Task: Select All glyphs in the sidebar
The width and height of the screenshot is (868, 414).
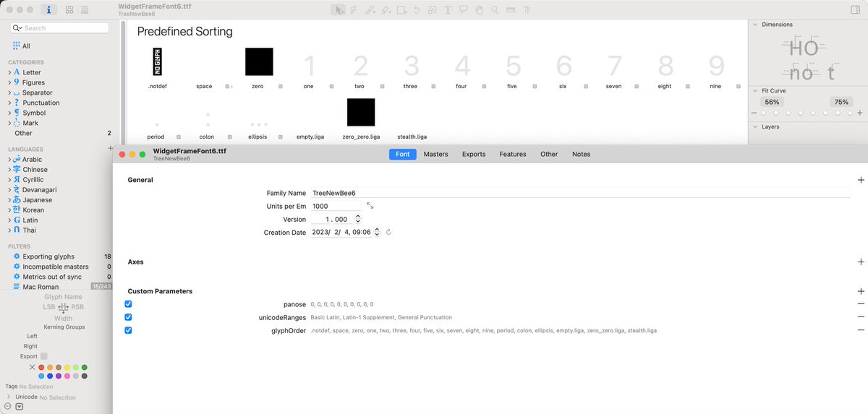Action: click(x=26, y=46)
